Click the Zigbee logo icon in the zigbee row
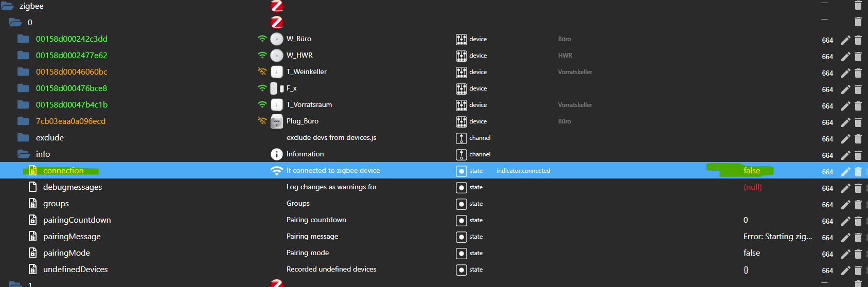This screenshot has height=287, width=868. tap(277, 6)
